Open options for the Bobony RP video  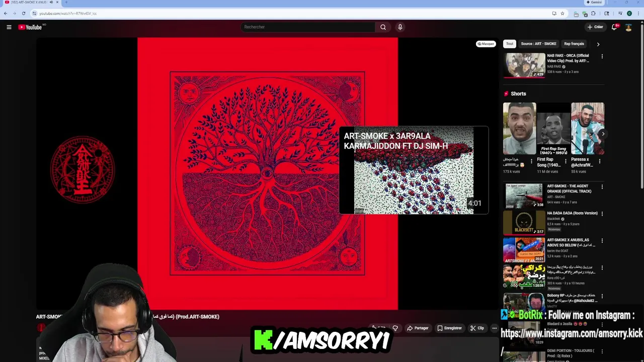[602, 296]
